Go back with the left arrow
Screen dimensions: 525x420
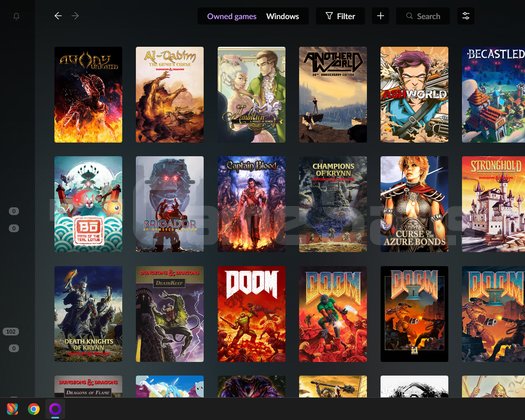click(58, 16)
